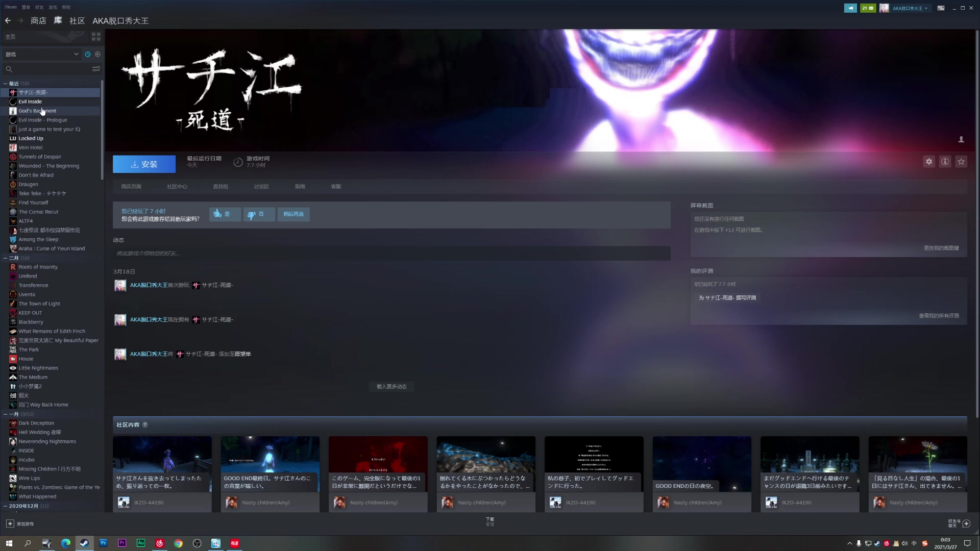
Task: Open AKA脱口秀大王 profile tab
Action: pos(120,21)
